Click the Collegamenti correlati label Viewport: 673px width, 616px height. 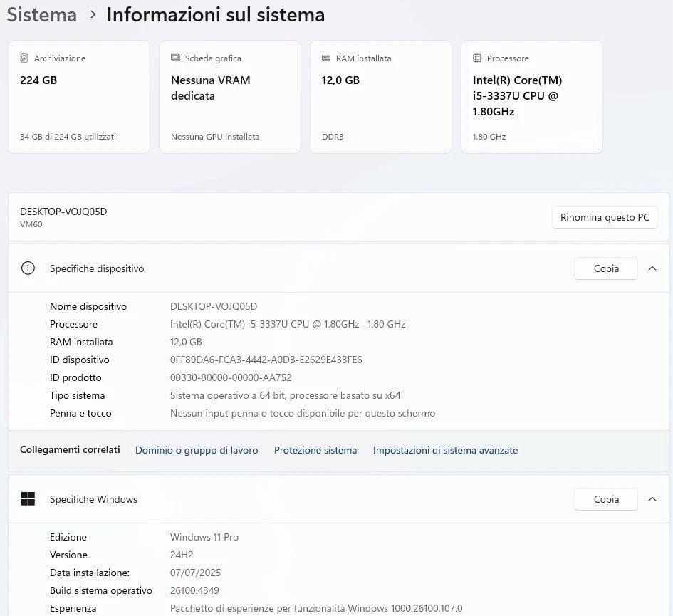coord(70,449)
